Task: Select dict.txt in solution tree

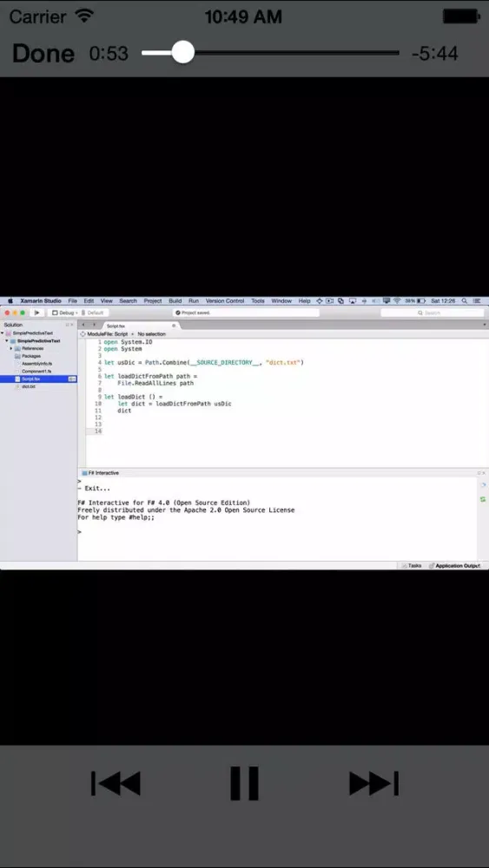Action: coord(29,386)
